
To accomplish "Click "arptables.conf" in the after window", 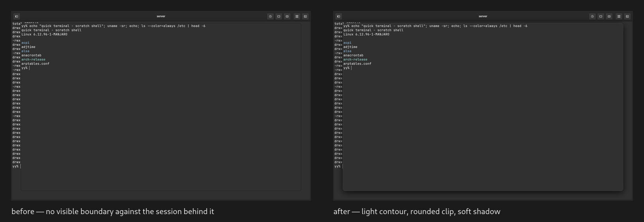I will click(357, 63).
